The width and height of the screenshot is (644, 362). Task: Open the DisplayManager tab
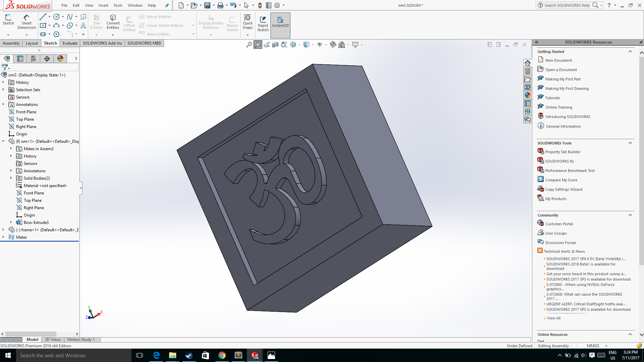(x=60, y=59)
